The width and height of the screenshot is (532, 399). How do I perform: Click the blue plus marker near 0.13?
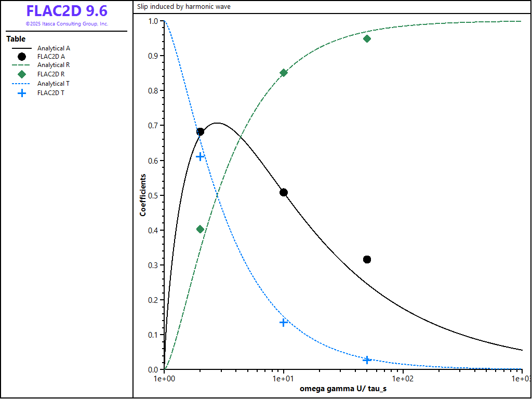click(x=284, y=322)
